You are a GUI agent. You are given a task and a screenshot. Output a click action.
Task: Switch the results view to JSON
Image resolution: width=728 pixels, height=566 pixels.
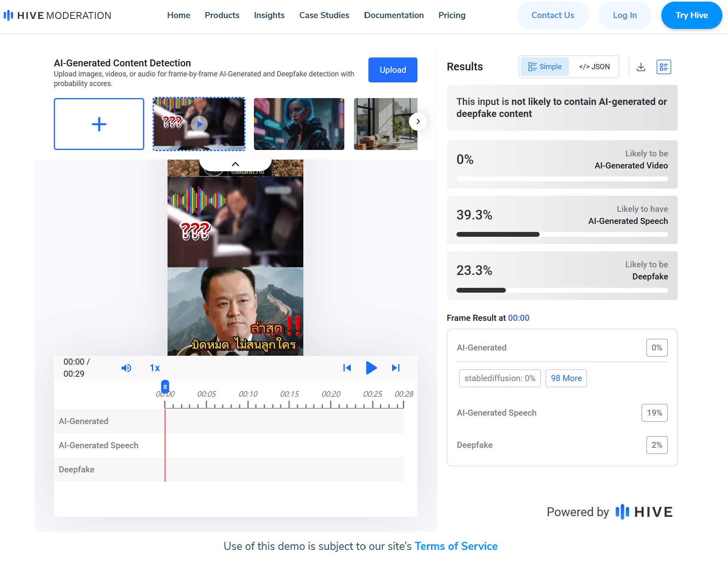(594, 67)
